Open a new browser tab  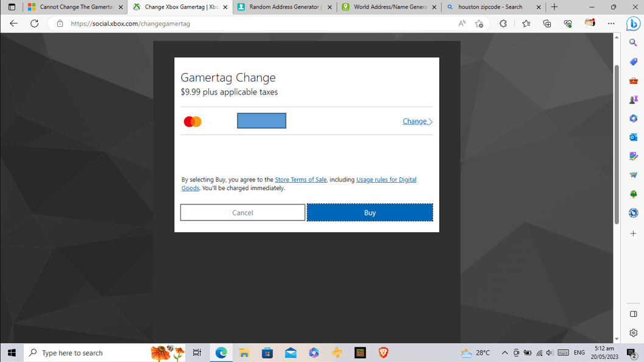click(x=554, y=7)
